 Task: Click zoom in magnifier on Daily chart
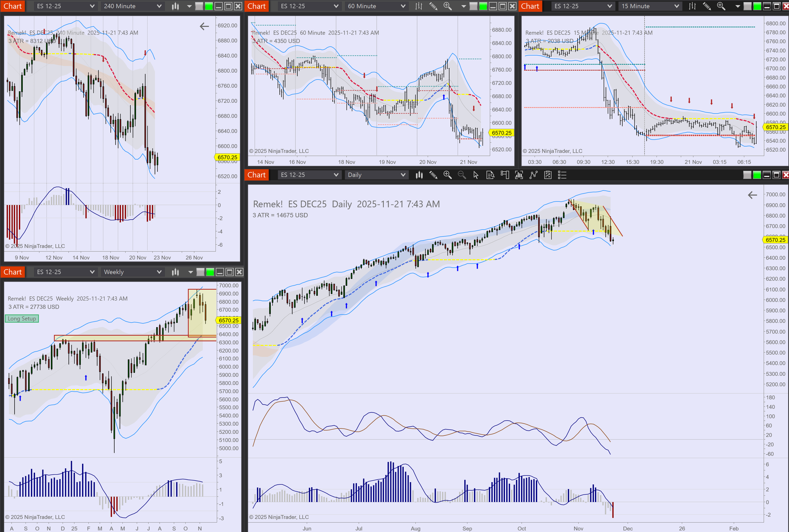click(448, 175)
